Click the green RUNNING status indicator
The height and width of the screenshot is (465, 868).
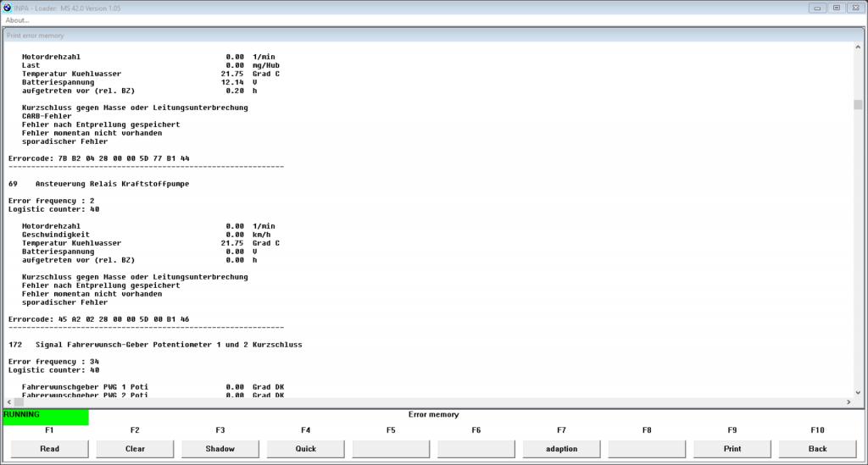(46, 417)
